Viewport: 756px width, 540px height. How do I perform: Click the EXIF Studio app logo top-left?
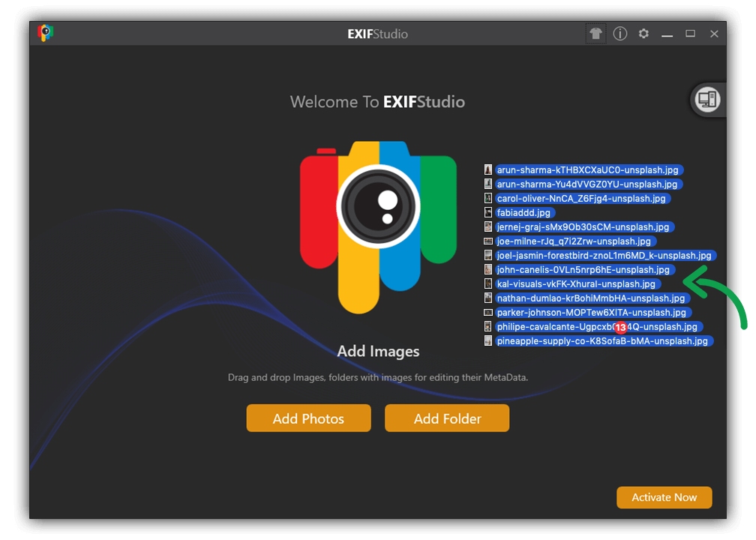point(45,32)
